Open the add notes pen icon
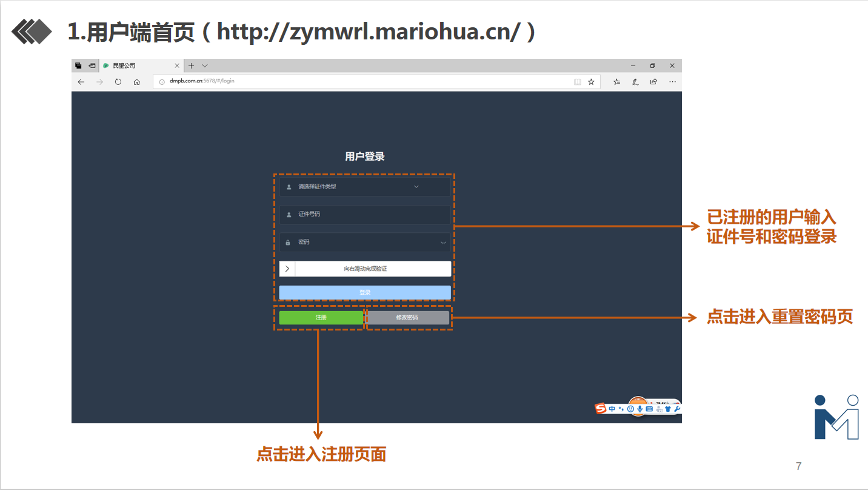Screen dimensions: 868x490 tap(635, 82)
